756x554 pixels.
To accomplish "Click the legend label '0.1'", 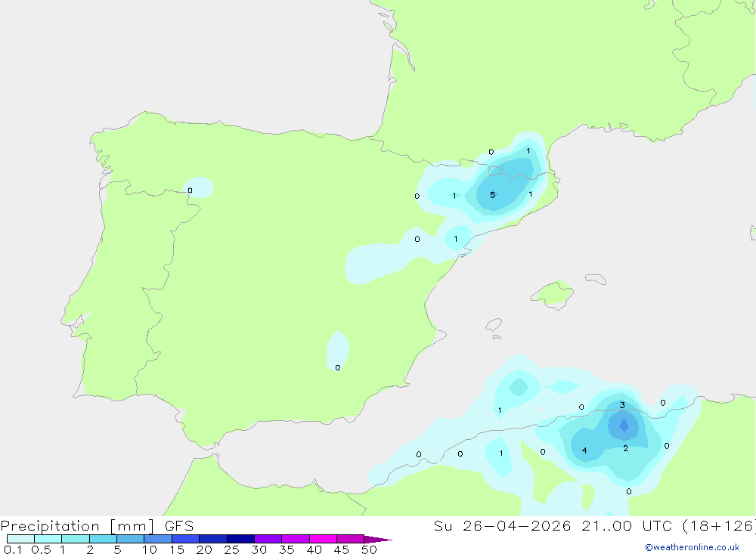I will [13, 549].
